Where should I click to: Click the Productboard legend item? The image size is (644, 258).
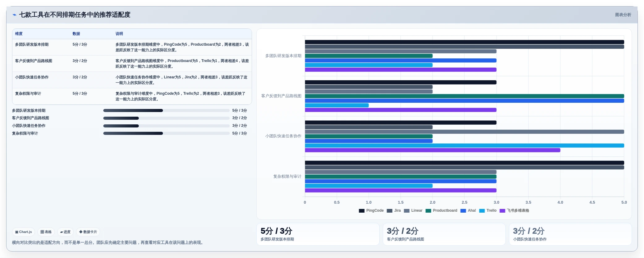[441, 211]
